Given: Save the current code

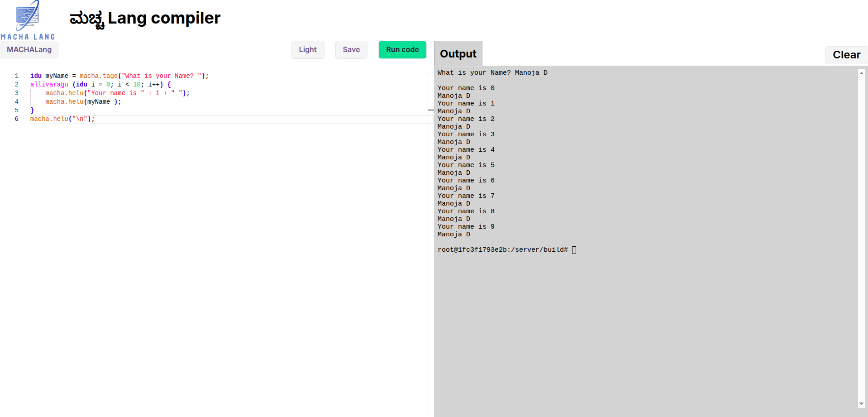Looking at the screenshot, I should click(351, 50).
